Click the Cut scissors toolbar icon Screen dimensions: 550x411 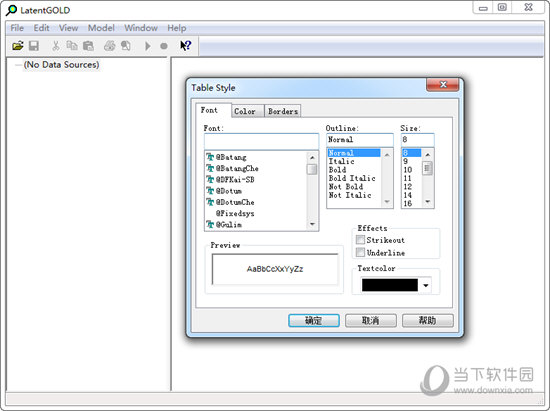tap(55, 46)
